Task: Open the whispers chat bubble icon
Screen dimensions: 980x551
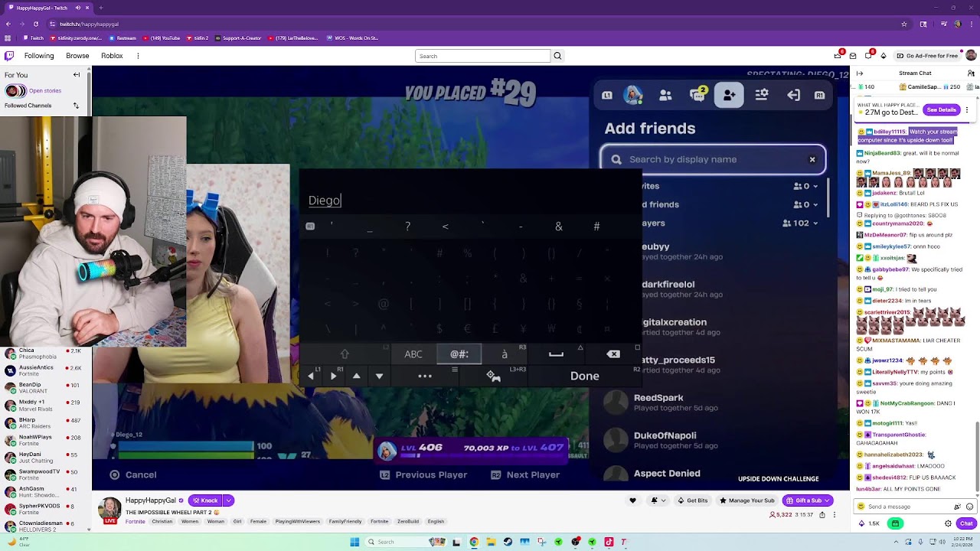Action: click(868, 56)
